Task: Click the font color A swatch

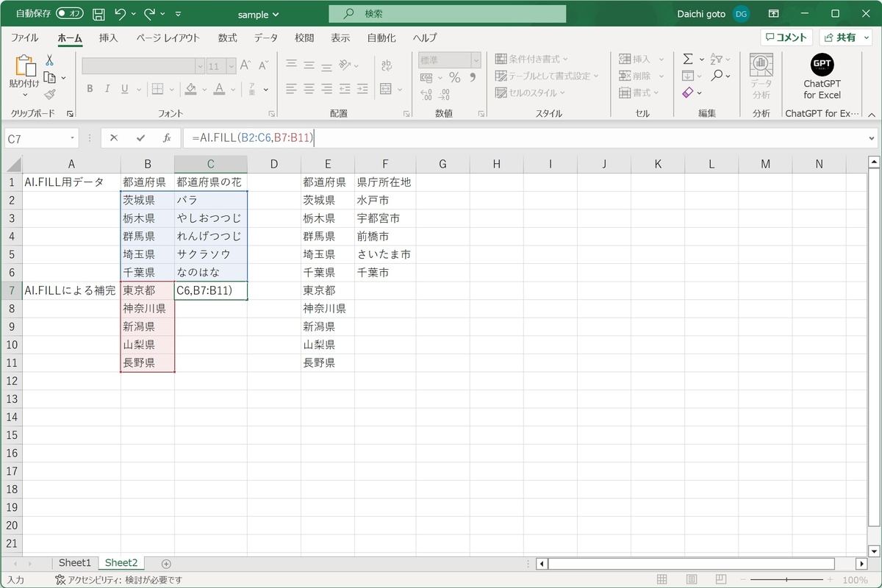Action: point(219,89)
